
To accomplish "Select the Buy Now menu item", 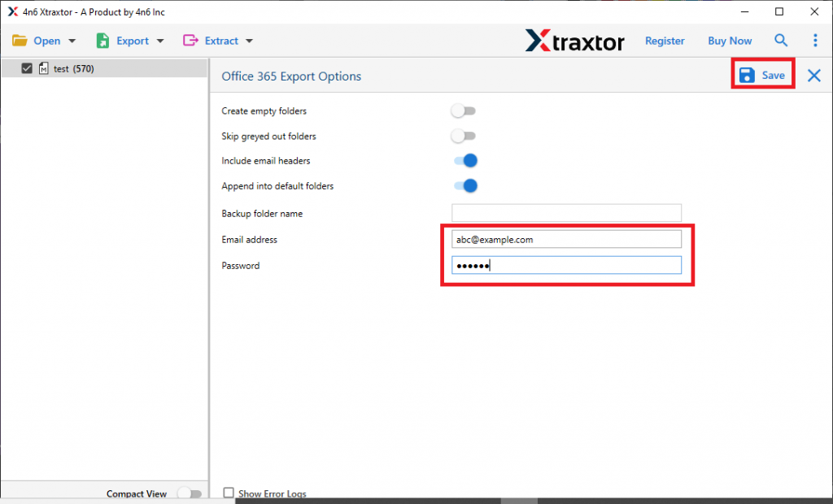I will point(729,40).
